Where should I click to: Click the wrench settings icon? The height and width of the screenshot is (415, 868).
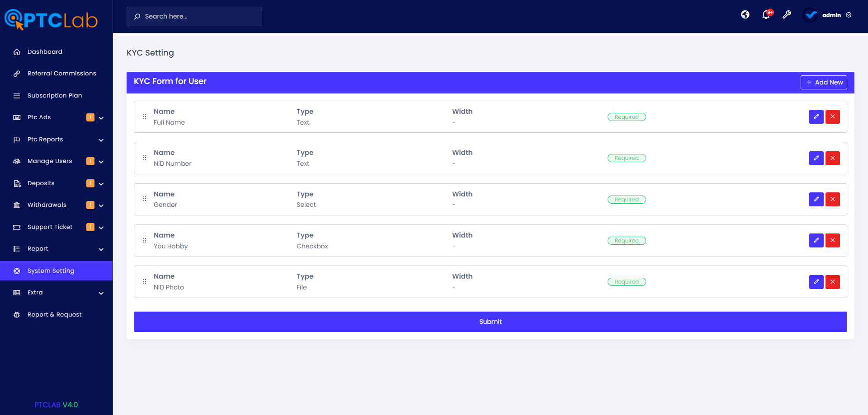pos(787,14)
